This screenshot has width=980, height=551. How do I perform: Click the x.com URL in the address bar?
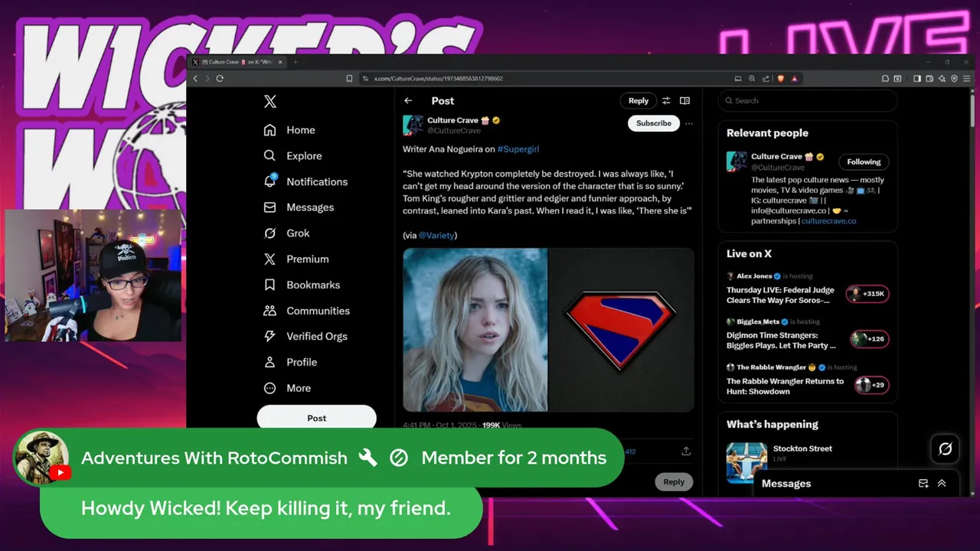[x=438, y=78]
